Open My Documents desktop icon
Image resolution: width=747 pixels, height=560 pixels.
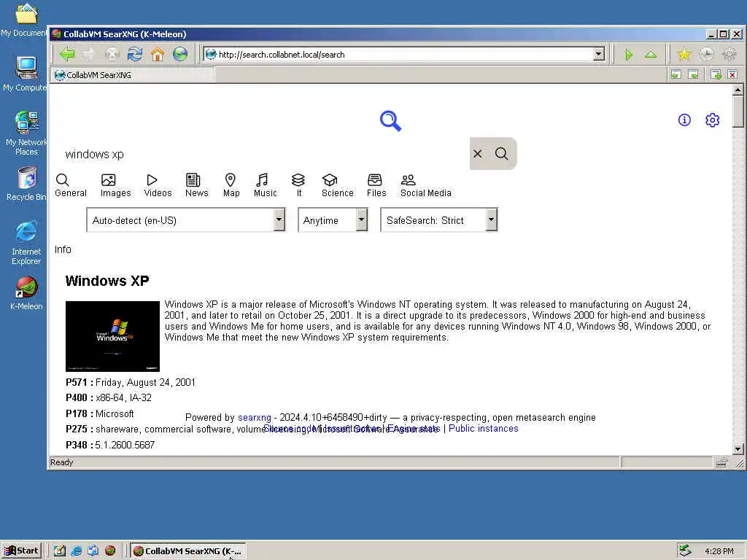click(x=26, y=20)
